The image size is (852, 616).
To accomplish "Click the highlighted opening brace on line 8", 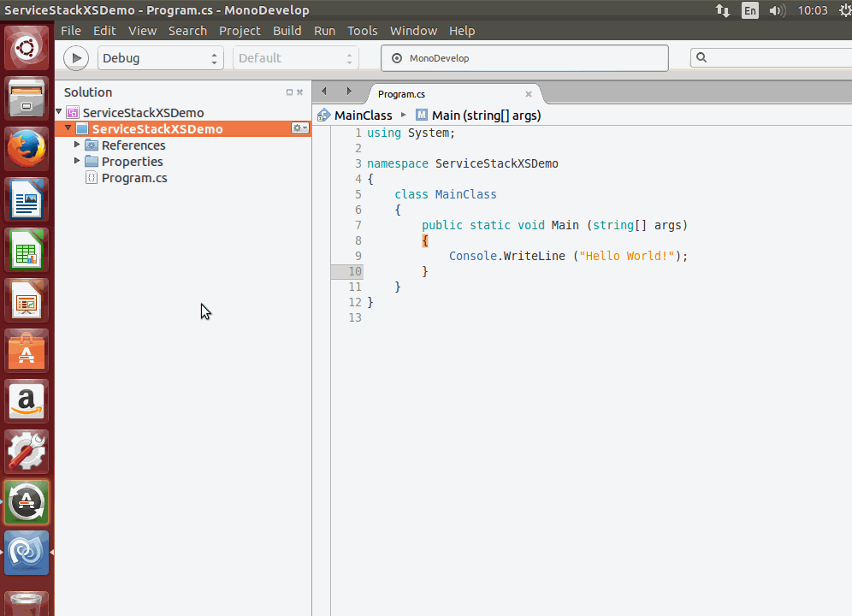I will point(425,241).
